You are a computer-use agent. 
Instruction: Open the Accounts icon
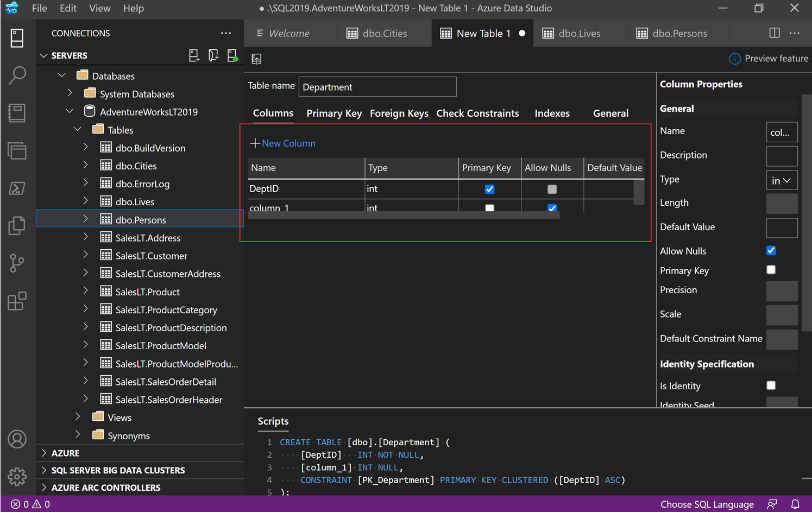click(17, 439)
